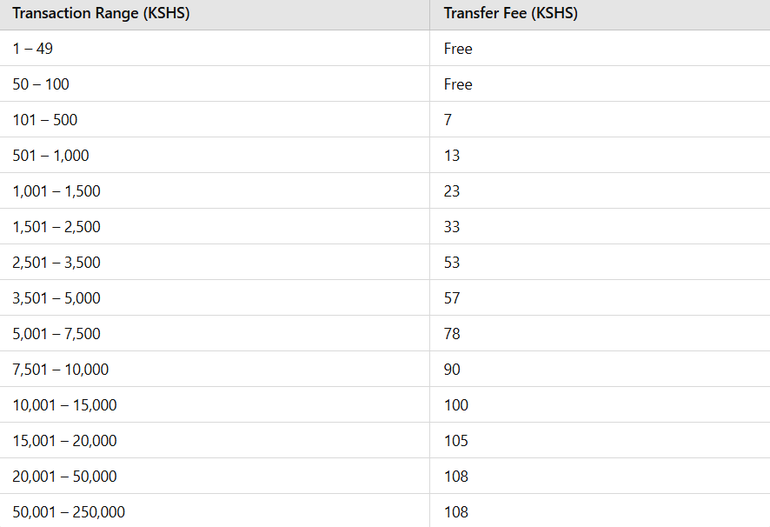The width and height of the screenshot is (770, 527).
Task: Select the 1 – 49 range cell
Action: pos(33,48)
